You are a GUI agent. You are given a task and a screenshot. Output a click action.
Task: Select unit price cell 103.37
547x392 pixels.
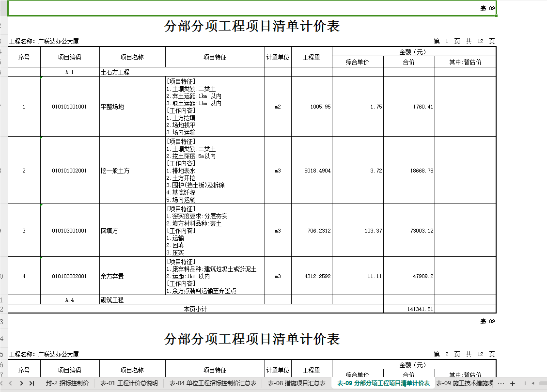click(x=358, y=231)
